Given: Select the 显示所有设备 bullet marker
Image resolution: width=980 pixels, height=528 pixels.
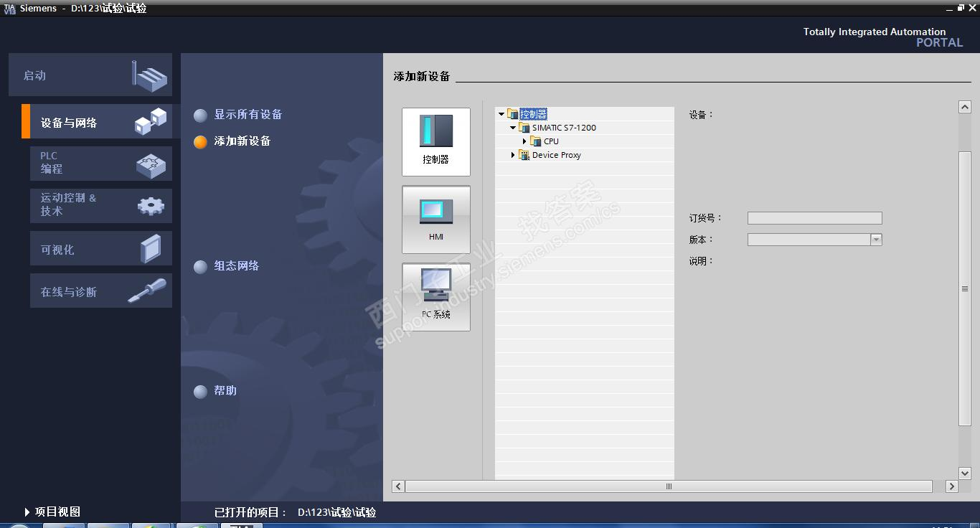Looking at the screenshot, I should 200,115.
